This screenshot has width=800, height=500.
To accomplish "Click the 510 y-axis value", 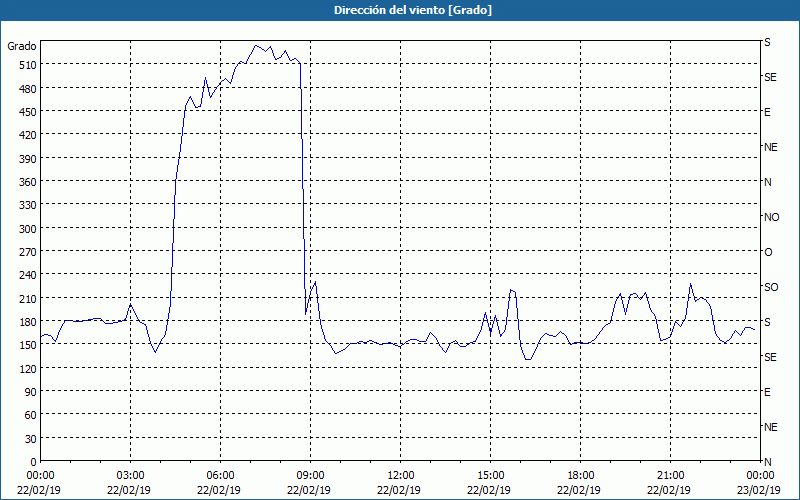I will point(29,65).
